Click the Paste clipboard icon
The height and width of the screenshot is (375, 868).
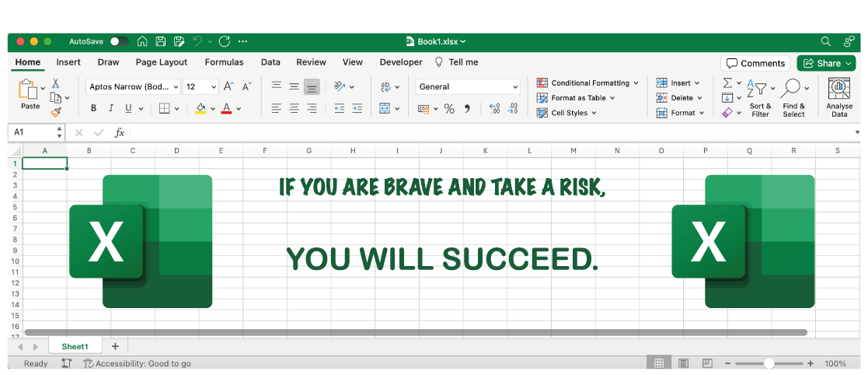(27, 89)
